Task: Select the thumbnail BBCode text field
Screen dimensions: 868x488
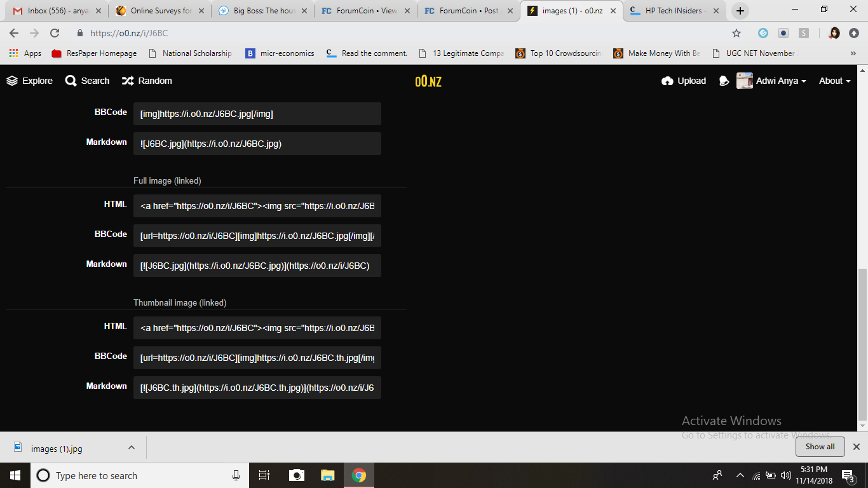Action: (257, 358)
